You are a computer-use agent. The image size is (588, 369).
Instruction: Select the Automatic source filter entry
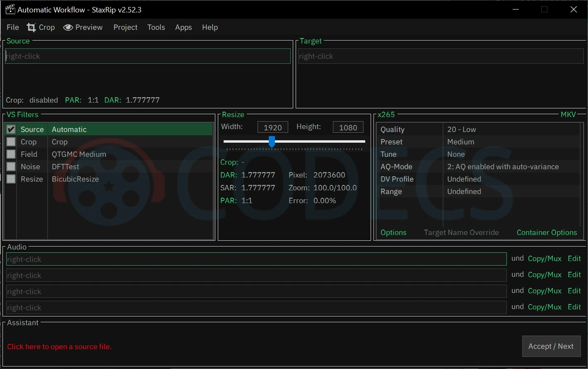click(x=69, y=129)
